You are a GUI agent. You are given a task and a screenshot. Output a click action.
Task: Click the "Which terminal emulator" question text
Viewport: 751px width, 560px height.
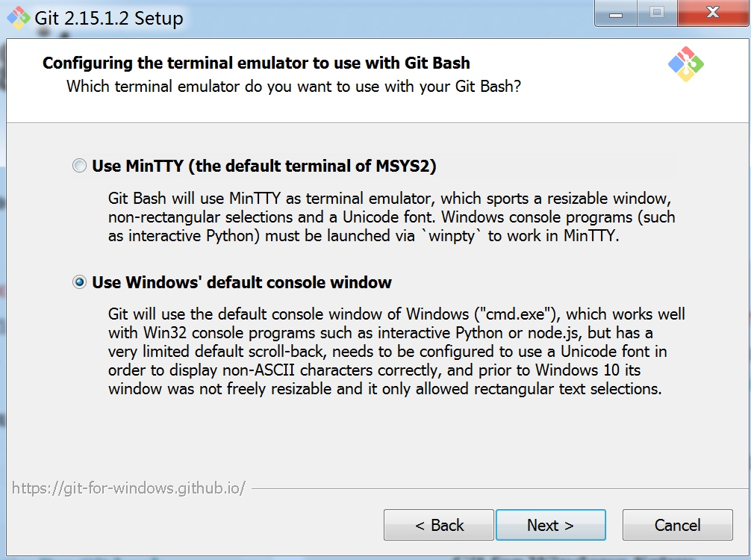[293, 86]
